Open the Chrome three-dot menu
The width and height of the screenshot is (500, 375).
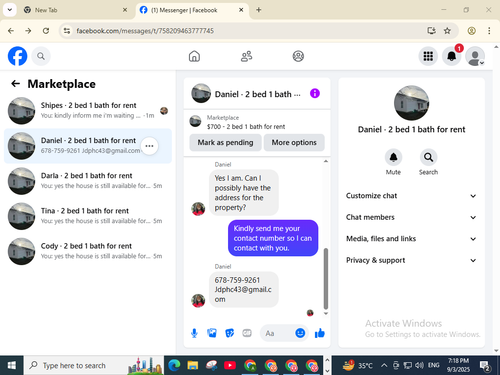[x=489, y=31]
